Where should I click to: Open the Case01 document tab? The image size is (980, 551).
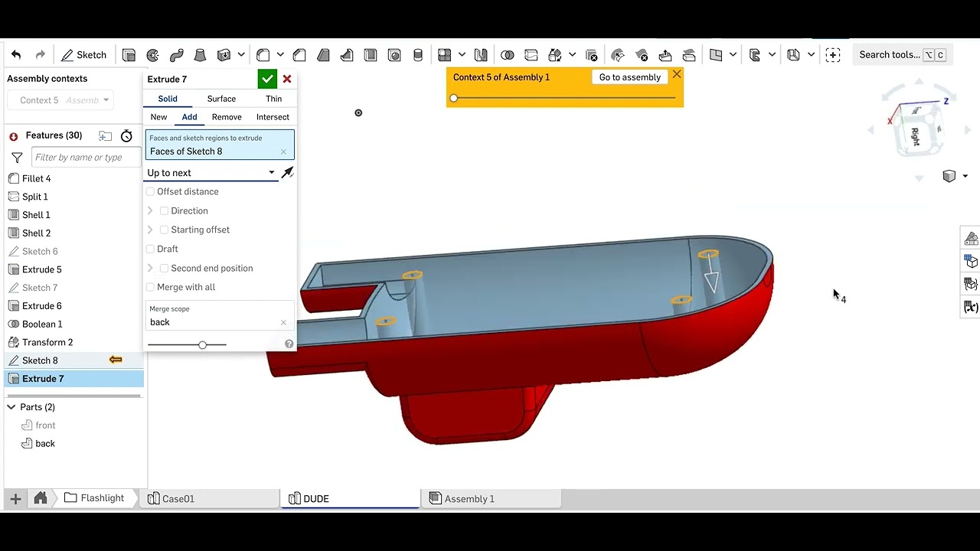[208, 499]
